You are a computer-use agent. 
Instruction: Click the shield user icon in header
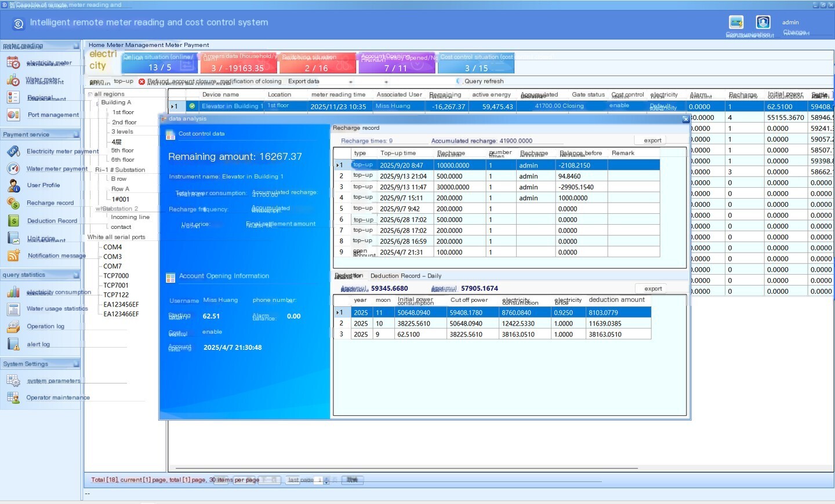[x=763, y=22]
